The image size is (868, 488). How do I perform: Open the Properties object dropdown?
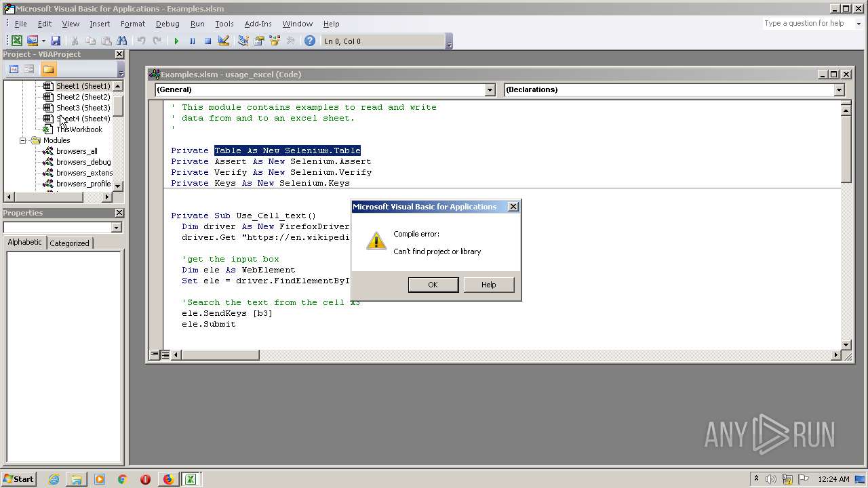(x=117, y=228)
